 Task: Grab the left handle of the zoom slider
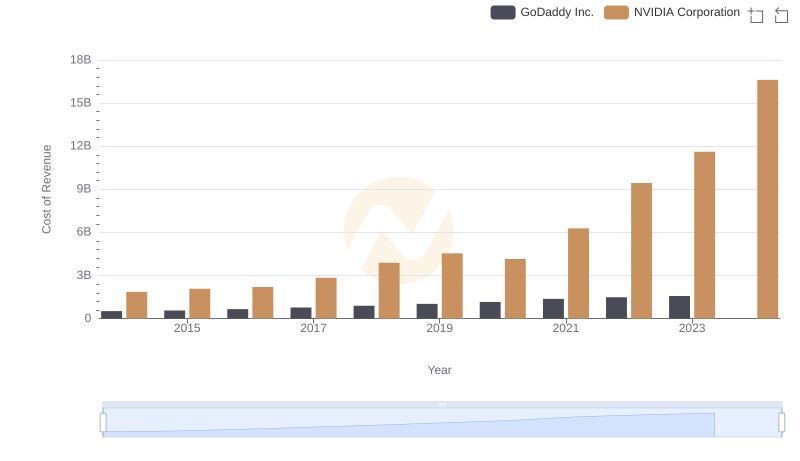103,423
